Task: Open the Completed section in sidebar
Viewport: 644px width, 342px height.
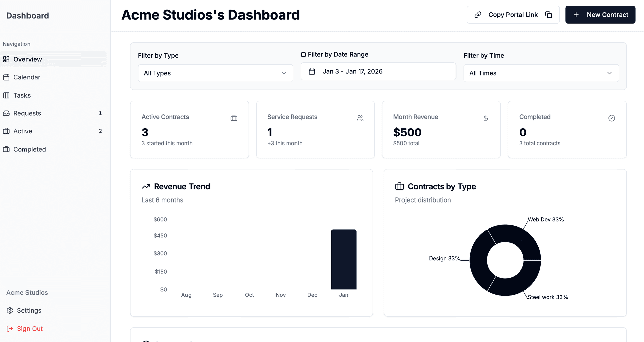Action: tap(29, 149)
